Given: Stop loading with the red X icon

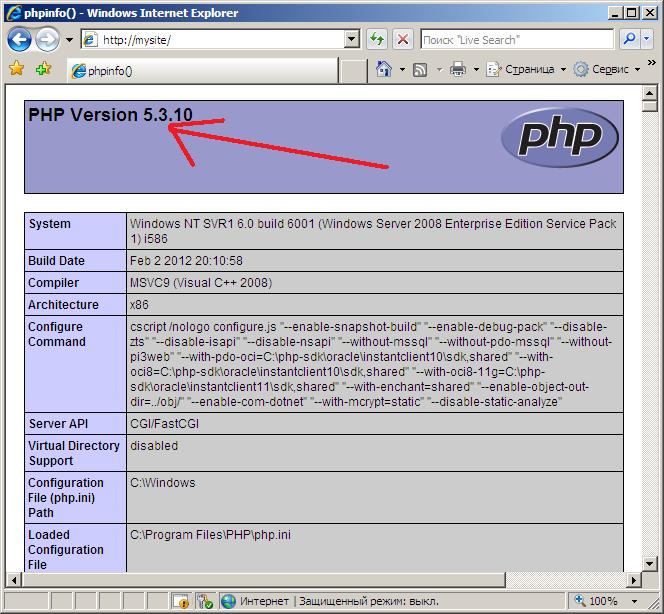Looking at the screenshot, I should click(x=403, y=40).
